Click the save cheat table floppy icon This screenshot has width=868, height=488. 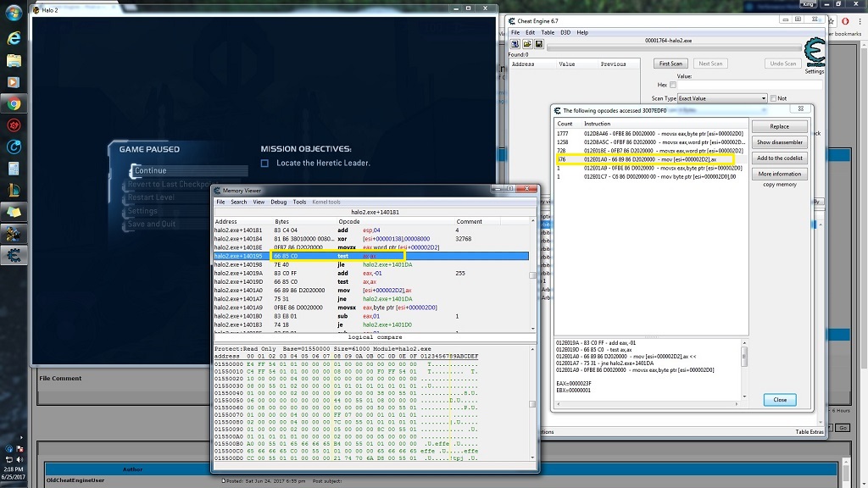pos(539,44)
